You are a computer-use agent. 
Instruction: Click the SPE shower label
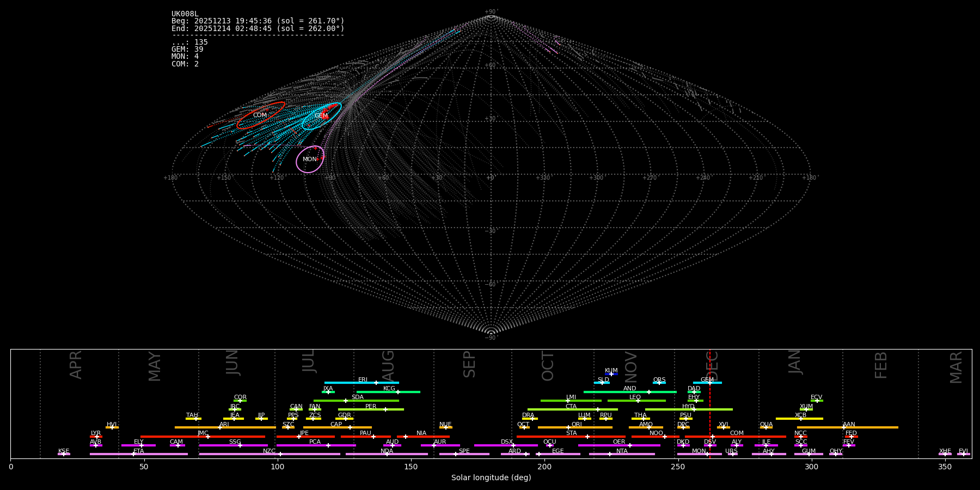[464, 451]
